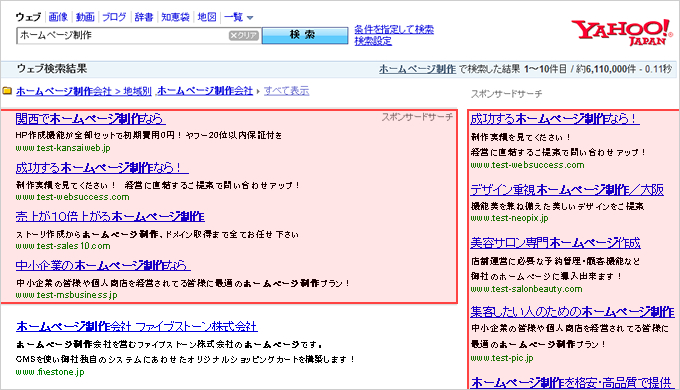680x390 pixels.
Task: Click URL www.test-neopix.jp
Action: [x=509, y=218]
